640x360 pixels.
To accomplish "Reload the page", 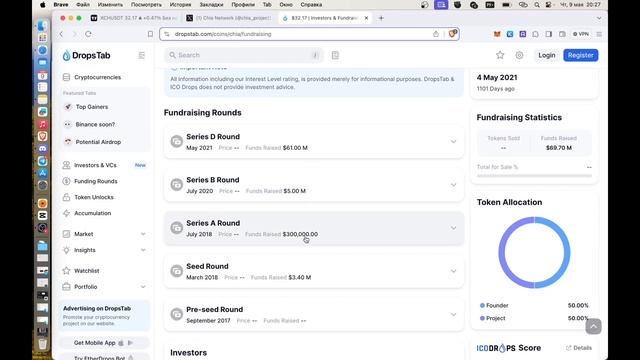I will [x=88, y=34].
